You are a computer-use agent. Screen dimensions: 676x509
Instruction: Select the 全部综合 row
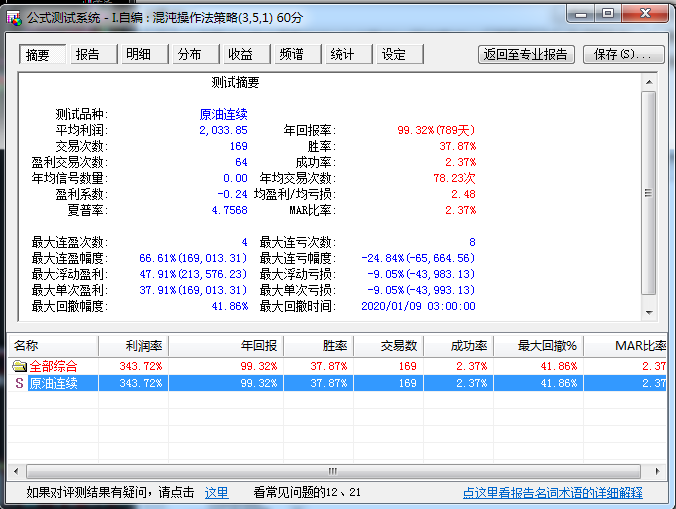(54, 366)
